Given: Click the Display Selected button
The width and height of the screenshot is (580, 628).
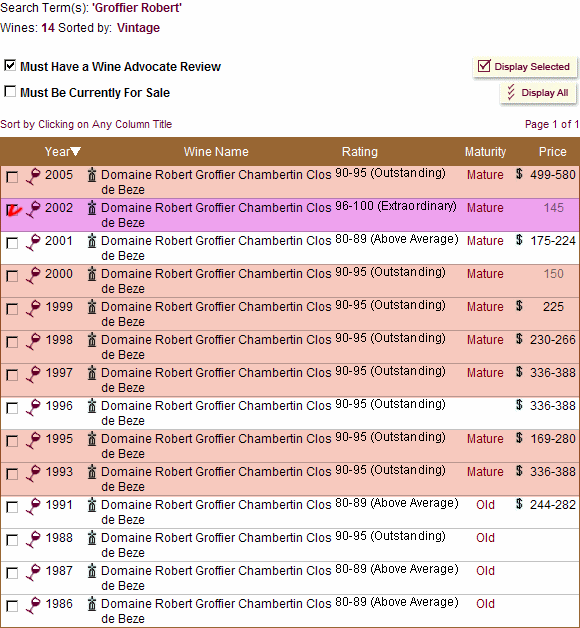Looking at the screenshot, I should click(x=525, y=66).
